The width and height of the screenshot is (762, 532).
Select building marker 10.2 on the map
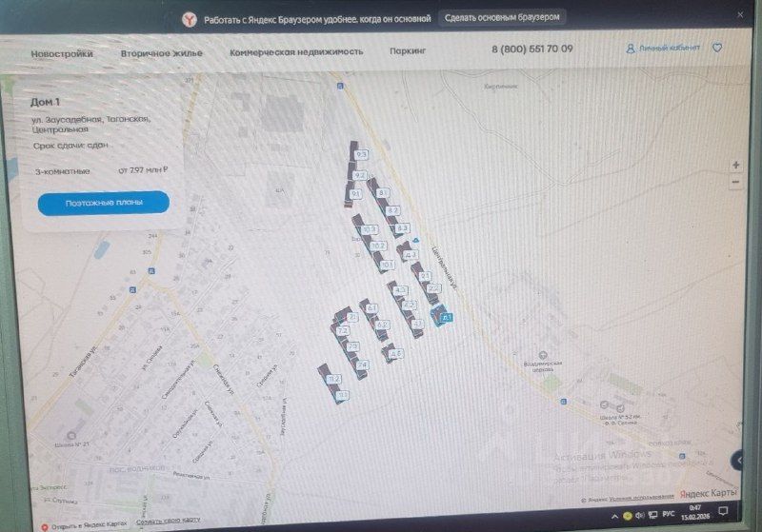378,246
